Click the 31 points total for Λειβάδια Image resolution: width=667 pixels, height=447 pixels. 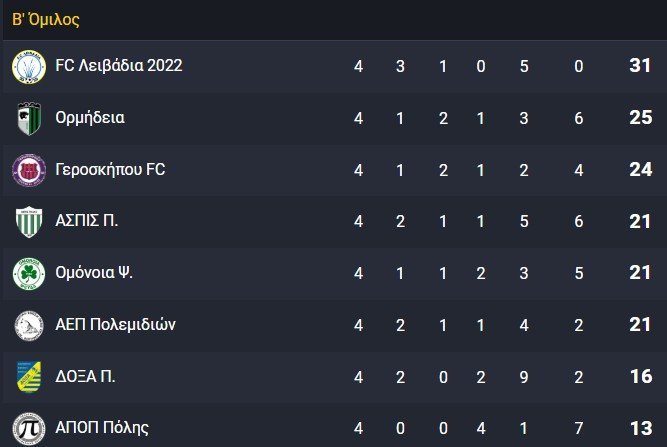pos(640,65)
